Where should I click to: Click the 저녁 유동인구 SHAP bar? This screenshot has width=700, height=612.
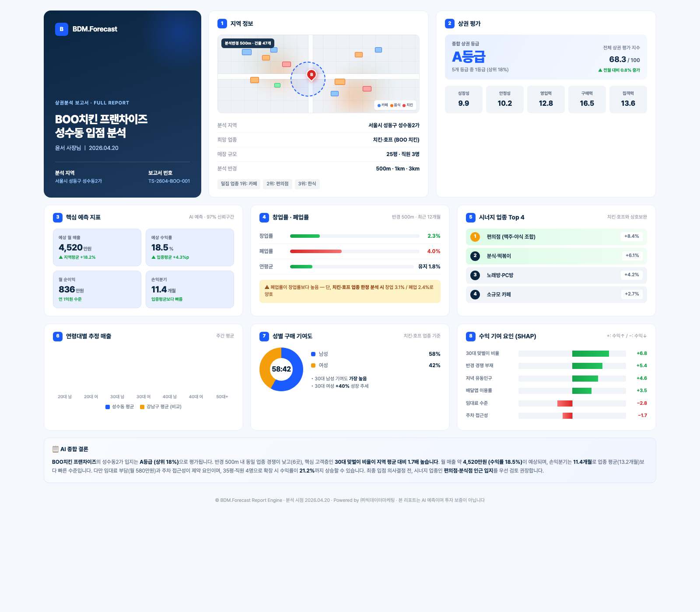tap(585, 379)
